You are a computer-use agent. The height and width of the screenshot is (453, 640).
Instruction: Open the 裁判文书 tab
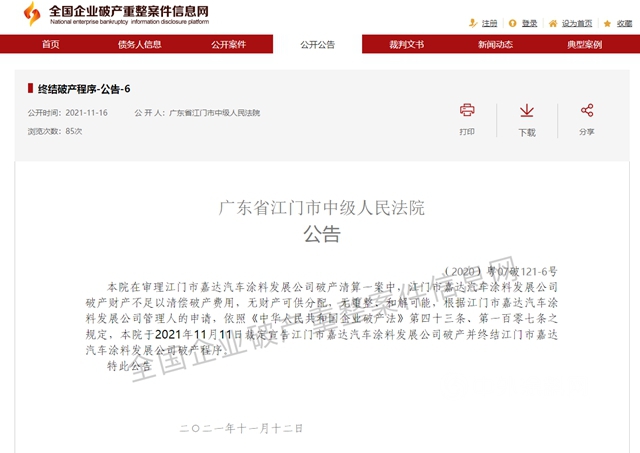click(x=407, y=44)
